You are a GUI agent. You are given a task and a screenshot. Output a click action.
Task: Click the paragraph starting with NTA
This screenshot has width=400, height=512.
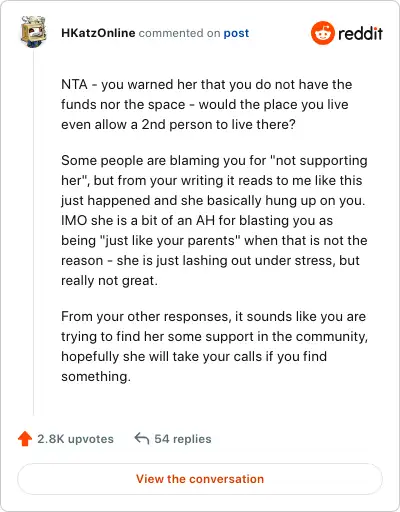(x=207, y=104)
